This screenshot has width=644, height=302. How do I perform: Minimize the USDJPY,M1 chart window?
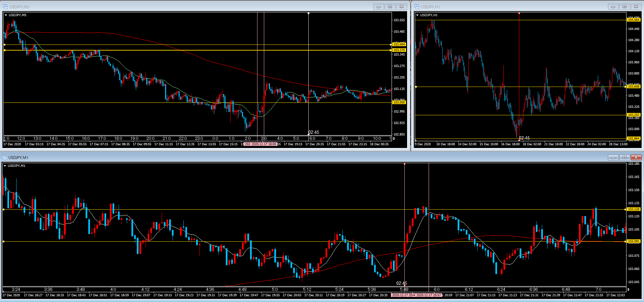(x=613, y=157)
